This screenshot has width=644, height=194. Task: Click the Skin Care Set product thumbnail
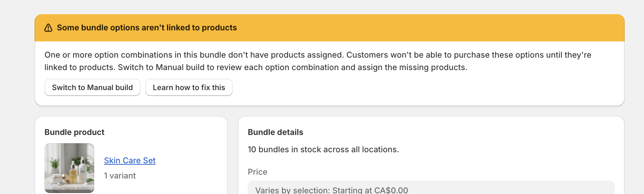point(69,168)
